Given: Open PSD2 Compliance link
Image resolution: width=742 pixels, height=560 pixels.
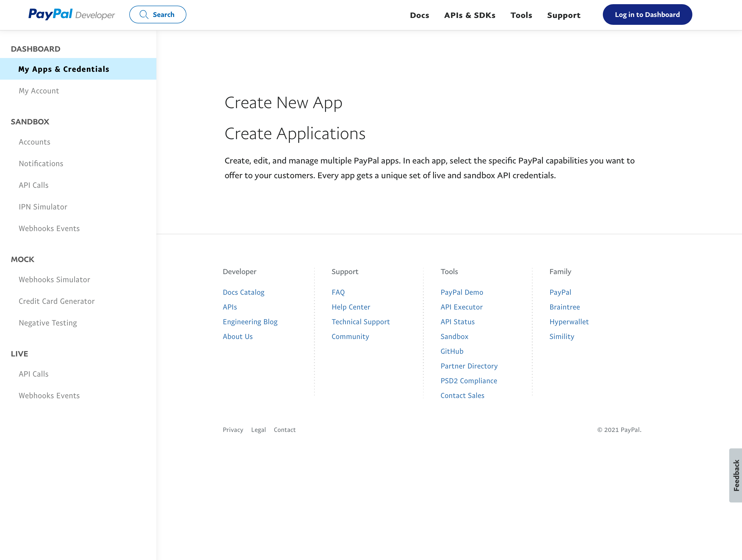Looking at the screenshot, I should 469,381.
